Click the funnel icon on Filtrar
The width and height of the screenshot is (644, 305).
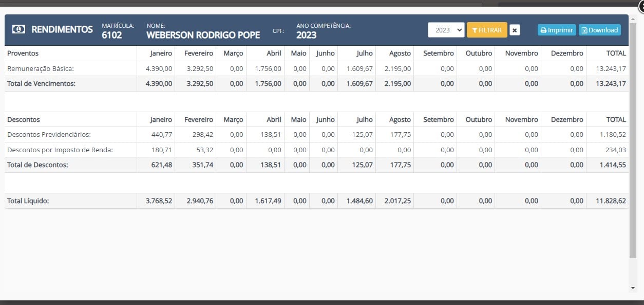(x=475, y=30)
